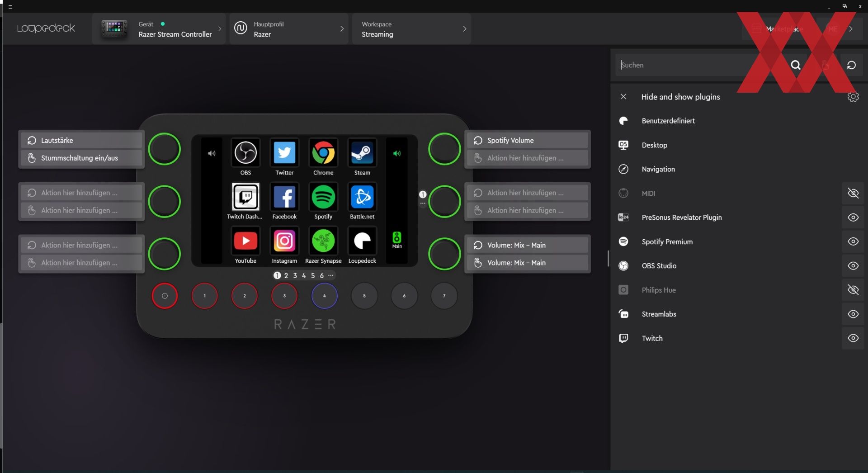Click the search magnifier icon
868x473 pixels.
796,65
